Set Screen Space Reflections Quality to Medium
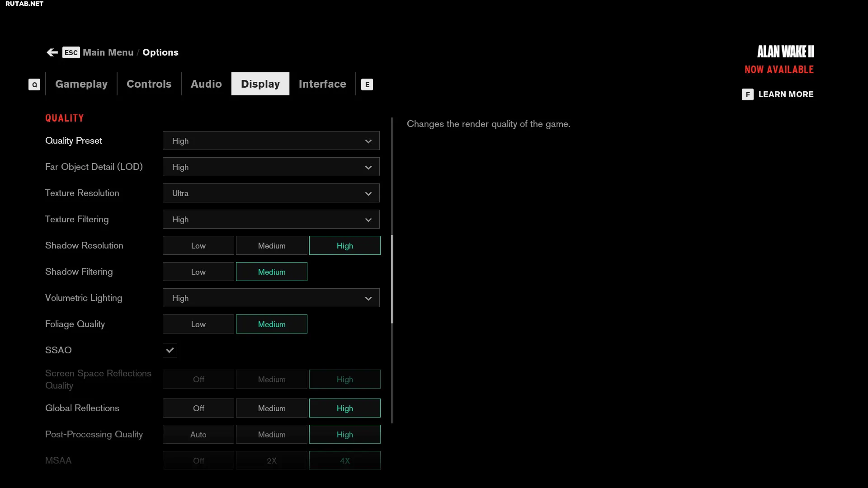The image size is (868, 488). click(x=272, y=379)
